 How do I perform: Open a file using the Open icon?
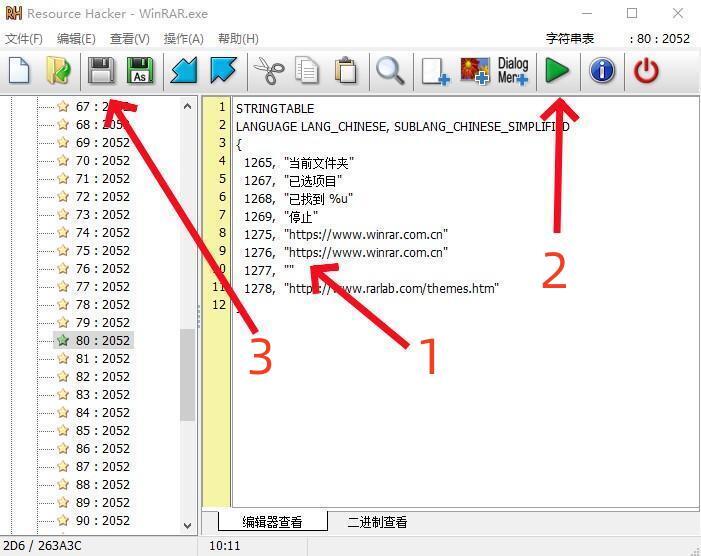click(58, 71)
